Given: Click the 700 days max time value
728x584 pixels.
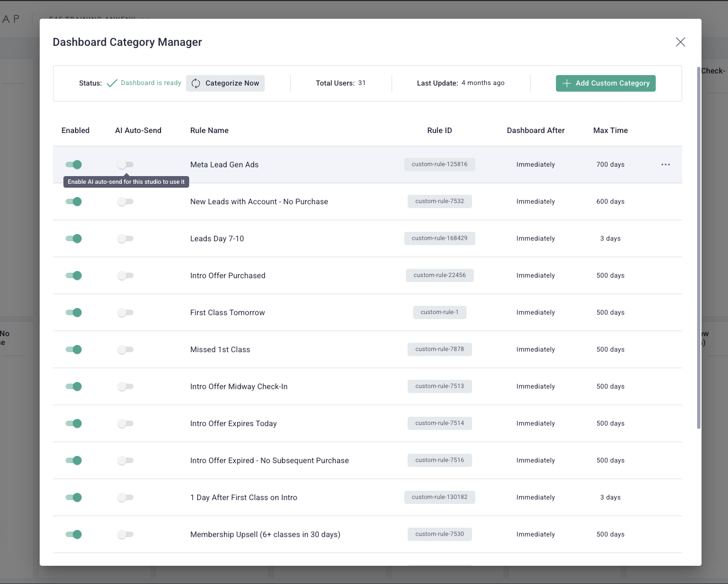Looking at the screenshot, I should click(x=611, y=164).
